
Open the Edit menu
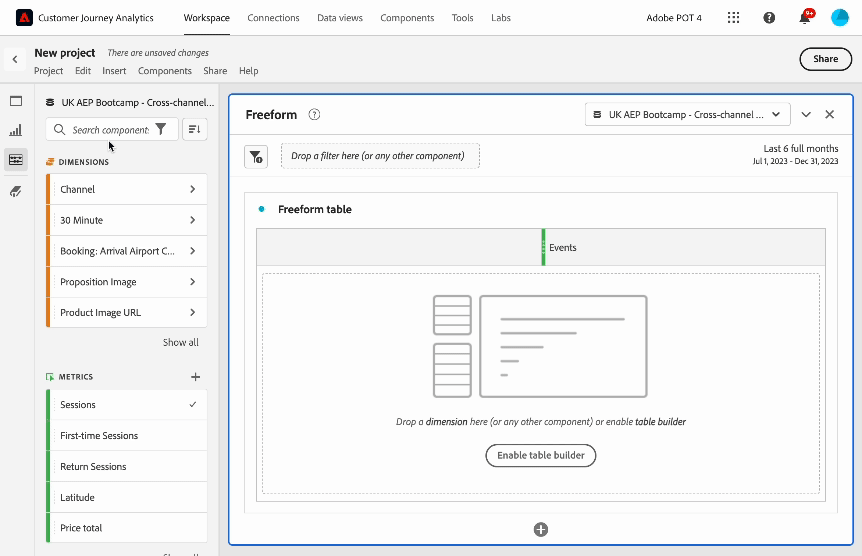click(x=83, y=70)
